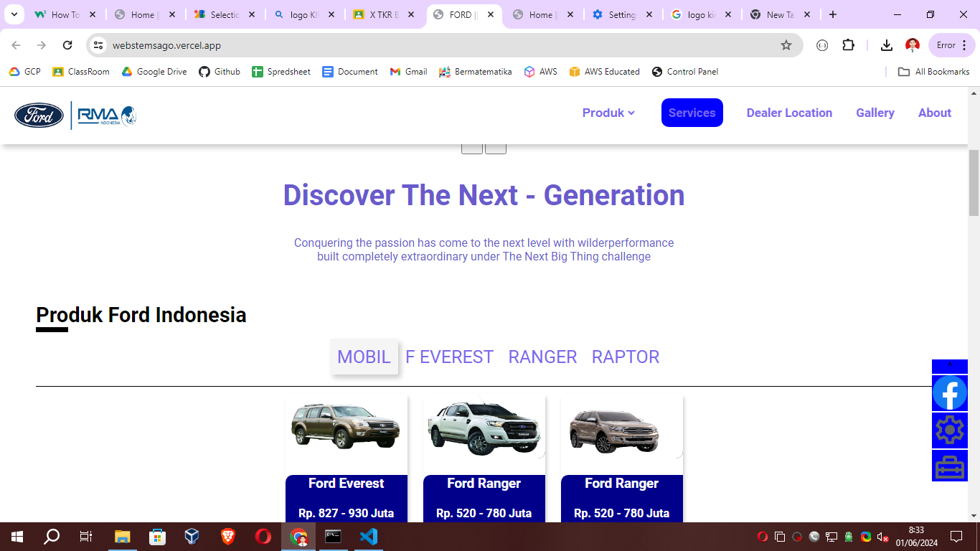Click the scrollbar down arrow
This screenshot has width=980, height=551.
(974, 516)
